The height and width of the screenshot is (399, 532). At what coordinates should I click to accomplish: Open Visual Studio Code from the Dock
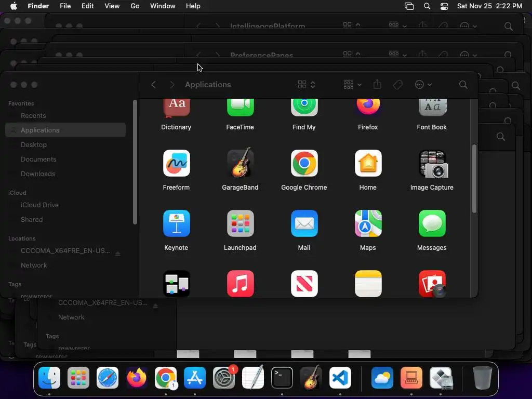point(340,378)
